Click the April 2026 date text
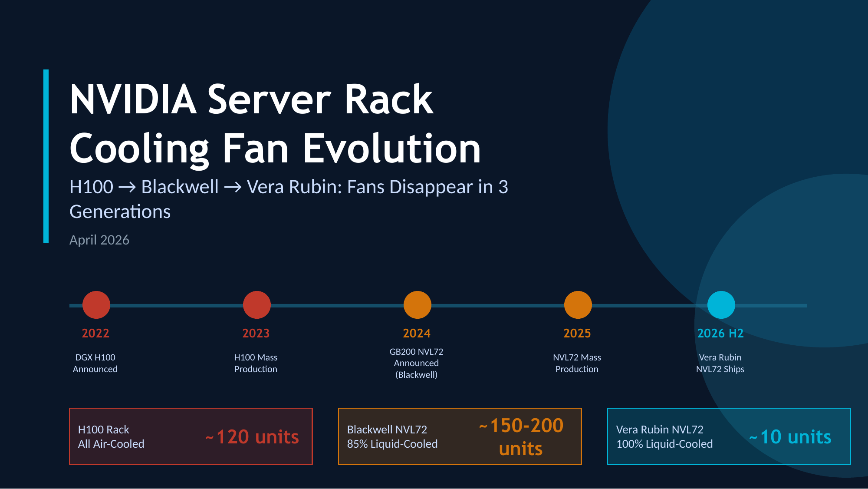 (99, 240)
